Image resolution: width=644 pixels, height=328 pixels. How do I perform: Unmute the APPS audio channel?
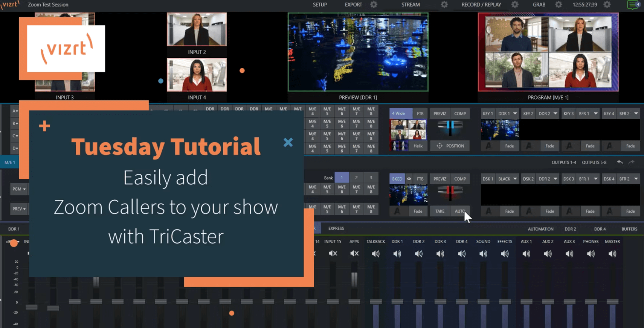pyautogui.click(x=354, y=254)
